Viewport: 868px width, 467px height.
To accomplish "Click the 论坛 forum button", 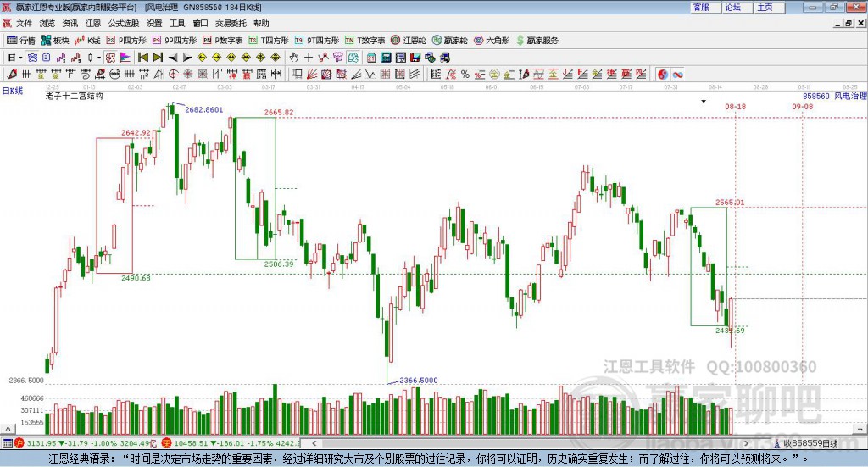I will [x=738, y=7].
